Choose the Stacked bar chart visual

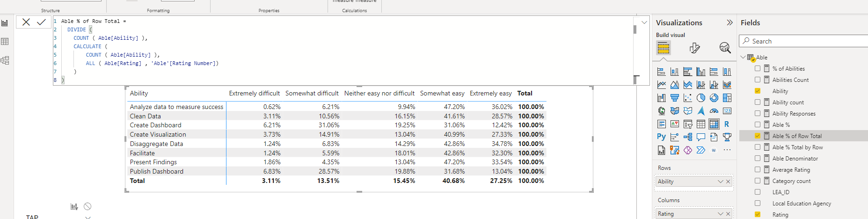pos(661,72)
